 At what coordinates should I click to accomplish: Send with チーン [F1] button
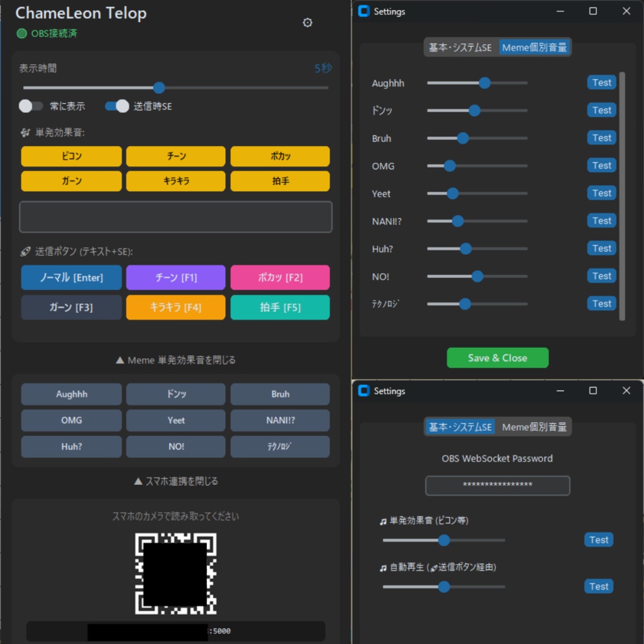pos(176,277)
